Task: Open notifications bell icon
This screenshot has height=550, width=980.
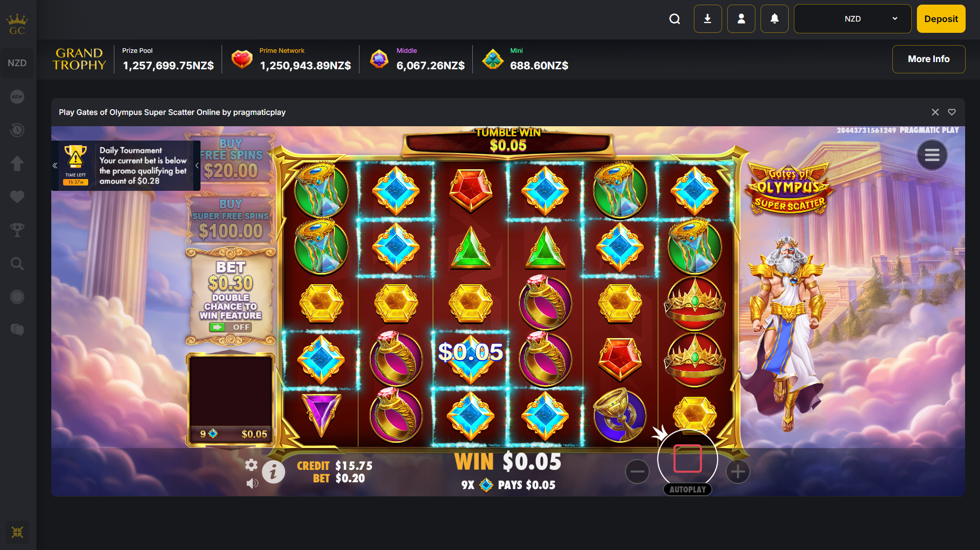Action: [774, 19]
